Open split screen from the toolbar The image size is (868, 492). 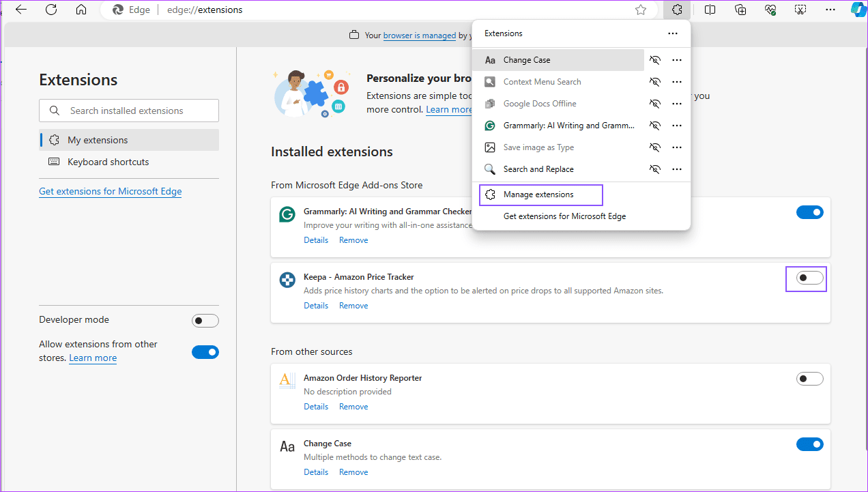click(710, 10)
